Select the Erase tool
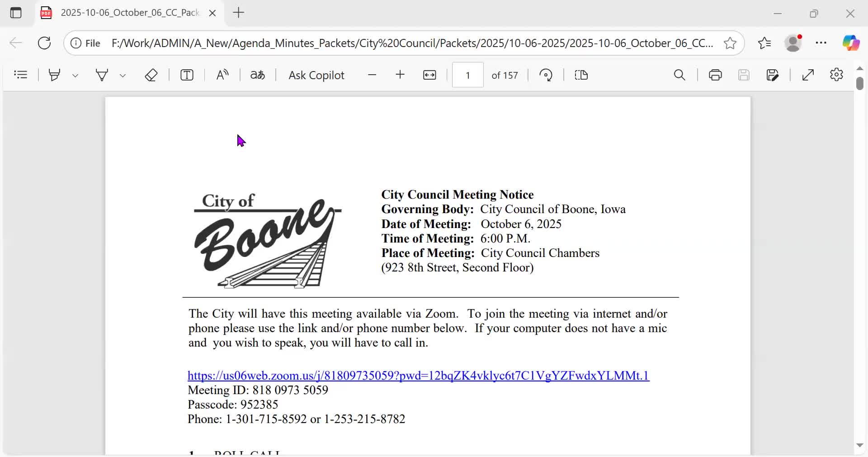The image size is (868, 457). 151,75
